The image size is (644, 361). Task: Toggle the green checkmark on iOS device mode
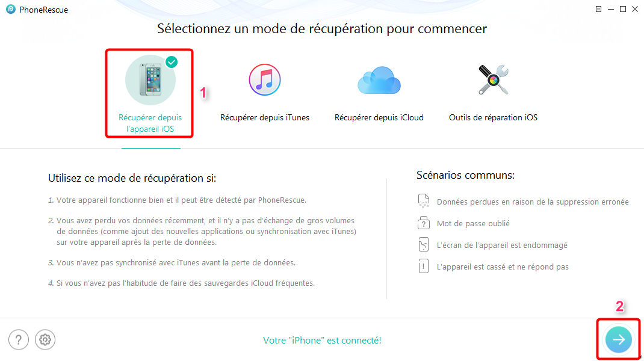(172, 61)
